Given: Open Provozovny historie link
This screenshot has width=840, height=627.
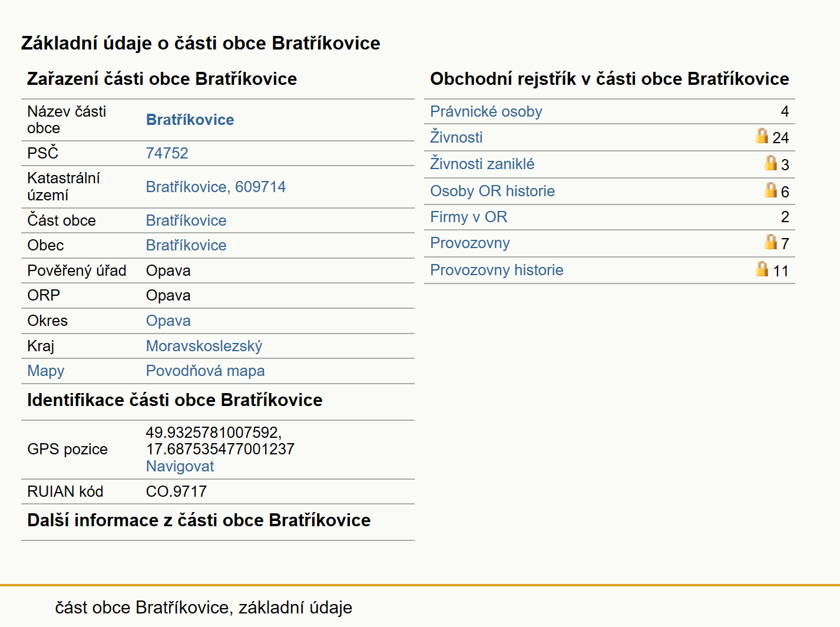Looking at the screenshot, I should pyautogui.click(x=497, y=270).
